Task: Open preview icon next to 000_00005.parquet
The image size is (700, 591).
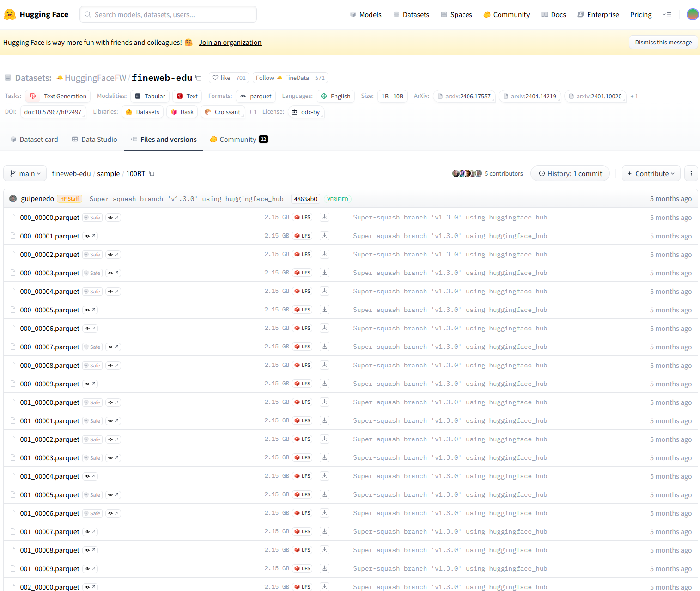Action: tap(90, 310)
